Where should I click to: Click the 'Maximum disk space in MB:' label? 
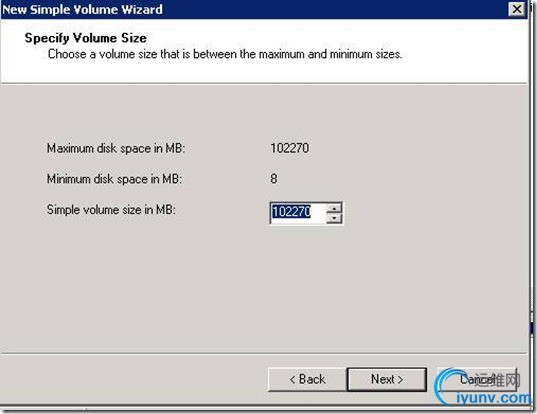[x=116, y=148]
